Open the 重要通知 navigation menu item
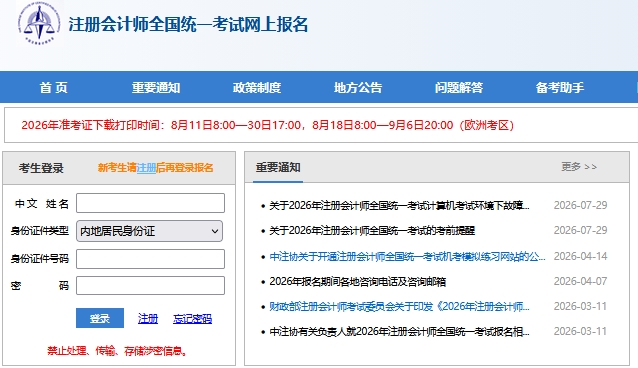The image size is (638, 368). click(156, 88)
